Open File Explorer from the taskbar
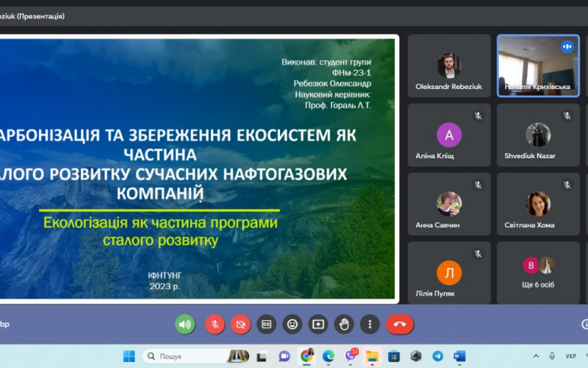588x368 pixels. point(373,356)
